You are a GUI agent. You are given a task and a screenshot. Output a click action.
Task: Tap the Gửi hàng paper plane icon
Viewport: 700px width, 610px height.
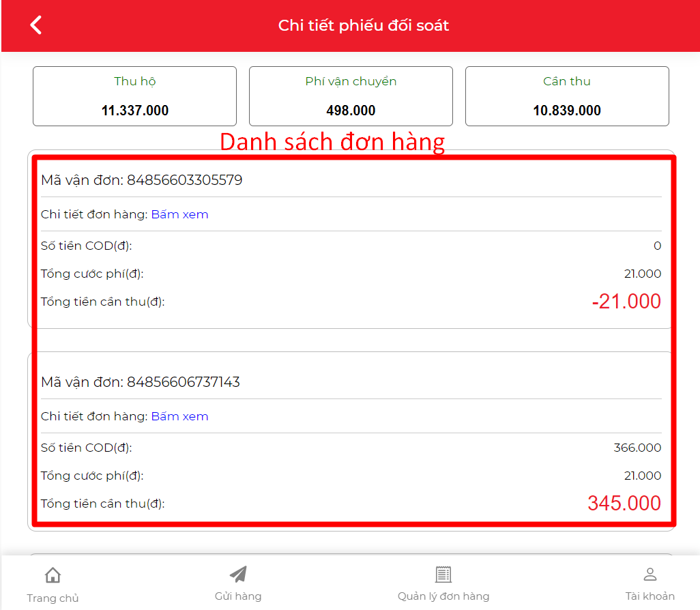click(x=238, y=575)
